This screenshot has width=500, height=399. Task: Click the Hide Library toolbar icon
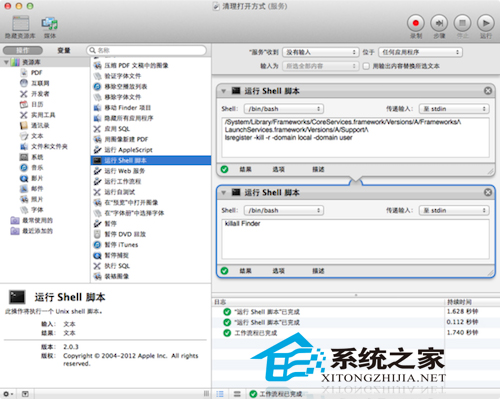(20, 24)
